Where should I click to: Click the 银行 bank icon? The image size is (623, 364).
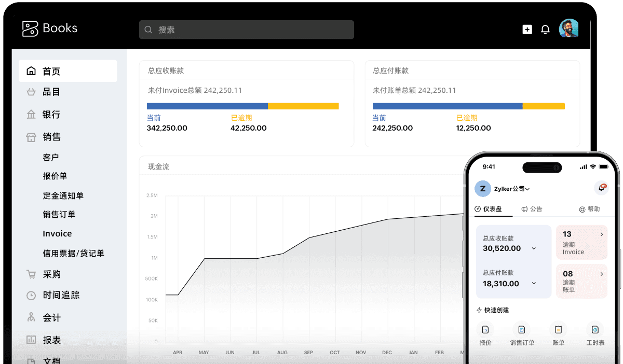click(x=31, y=115)
